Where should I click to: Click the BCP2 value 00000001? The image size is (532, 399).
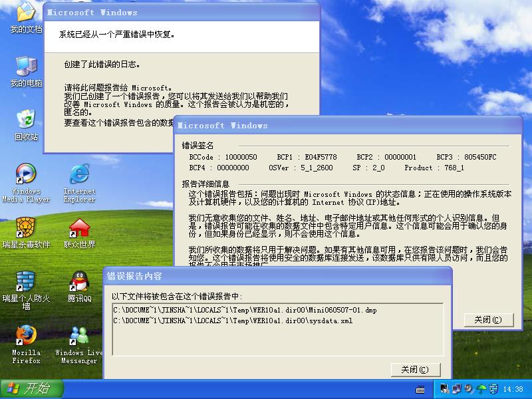click(400, 157)
